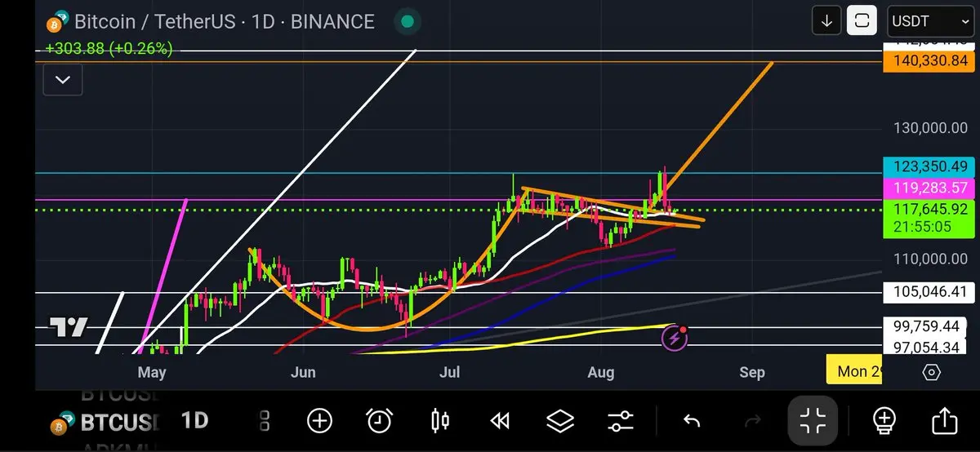Click the +303.88 (+0.26%) change value
Viewport: 980px width, 452px height.
109,49
